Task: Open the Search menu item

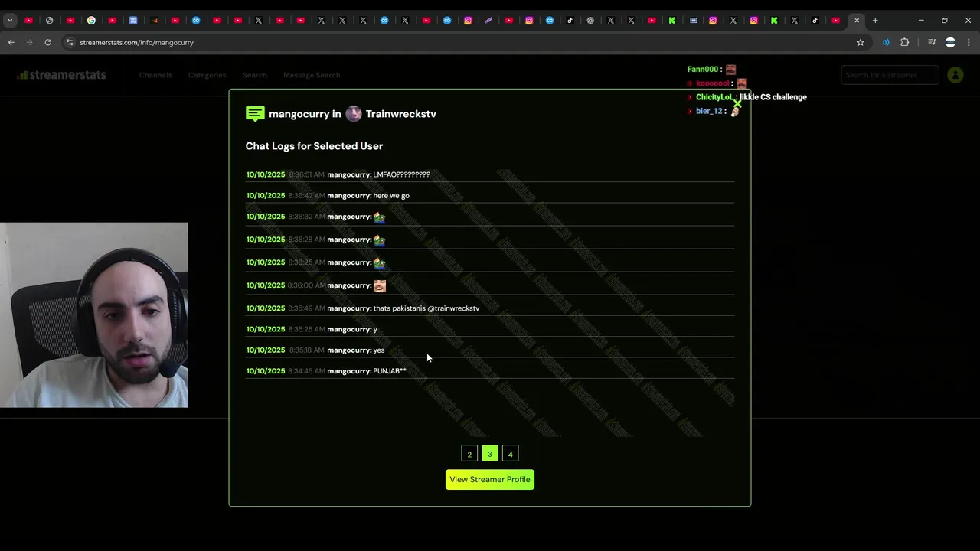Action: [x=255, y=75]
